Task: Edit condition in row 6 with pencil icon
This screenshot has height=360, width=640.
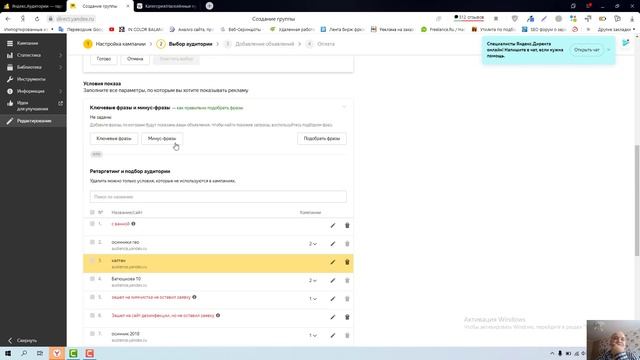Action: (x=333, y=317)
